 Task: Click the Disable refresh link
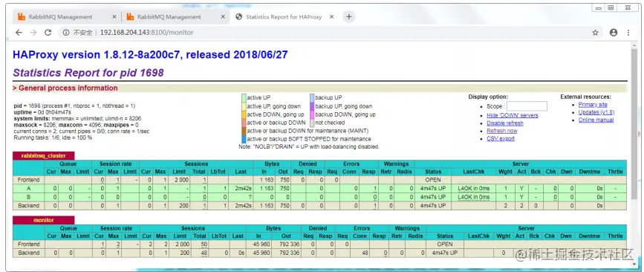(x=505, y=123)
